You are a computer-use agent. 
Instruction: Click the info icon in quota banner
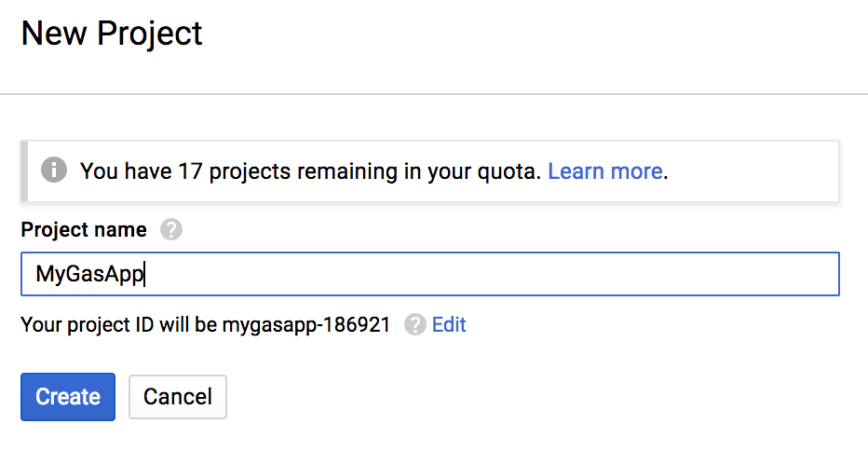click(x=54, y=171)
